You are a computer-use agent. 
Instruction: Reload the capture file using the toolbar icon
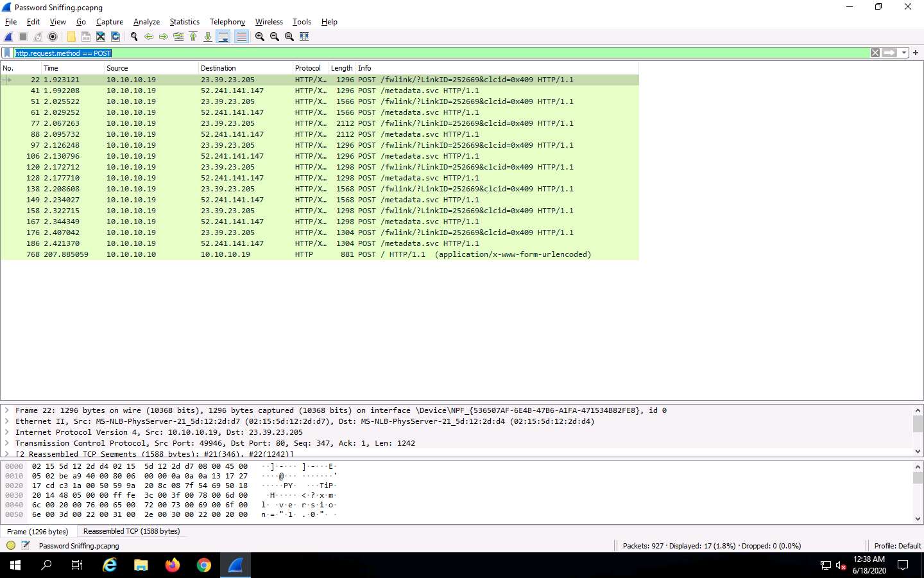(116, 37)
